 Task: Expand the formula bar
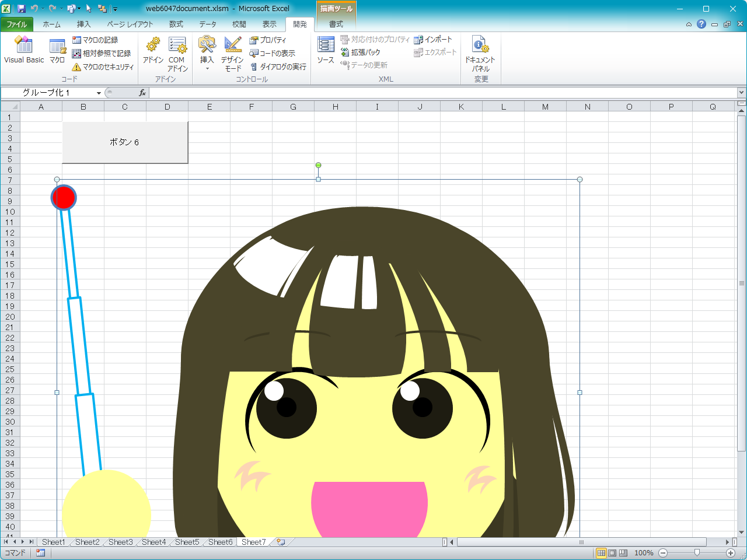[741, 93]
